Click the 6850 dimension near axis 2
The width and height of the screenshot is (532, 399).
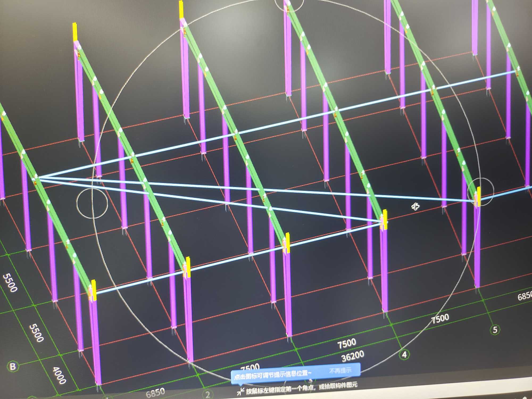155,393
